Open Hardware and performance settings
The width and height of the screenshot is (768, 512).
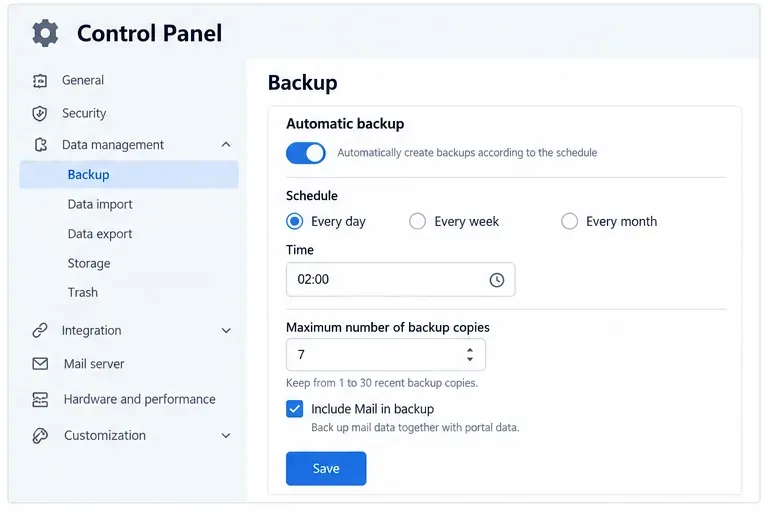pos(140,399)
